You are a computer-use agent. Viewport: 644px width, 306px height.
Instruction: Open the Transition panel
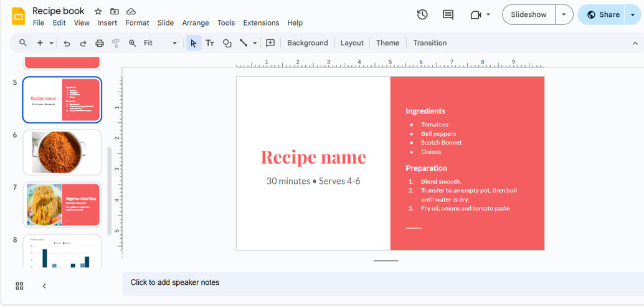430,43
